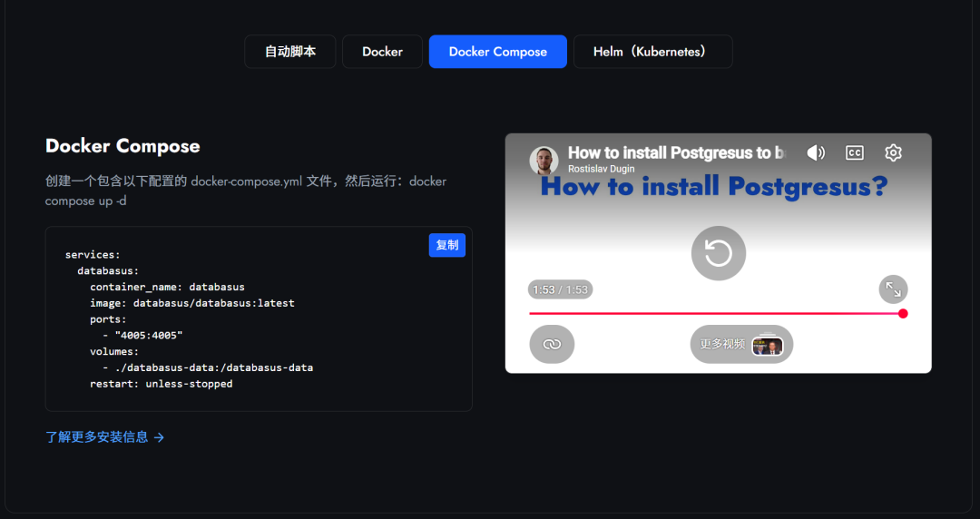Open the Docker tab
Viewport: 980px width, 519px height.
[x=383, y=52]
